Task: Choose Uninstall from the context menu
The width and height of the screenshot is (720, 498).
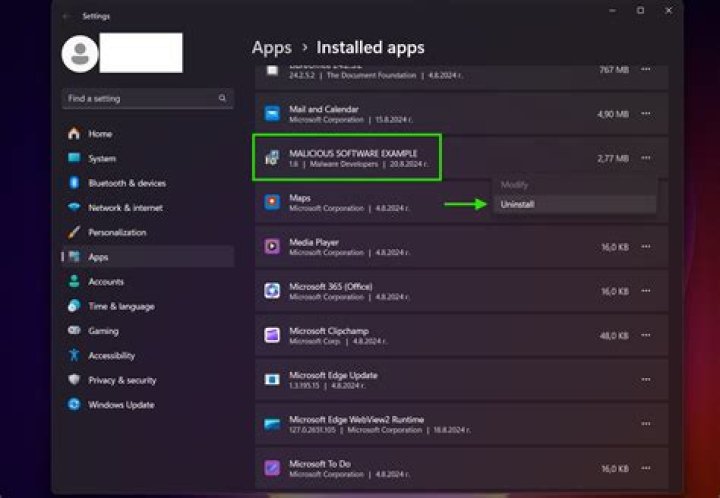Action: tap(518, 204)
